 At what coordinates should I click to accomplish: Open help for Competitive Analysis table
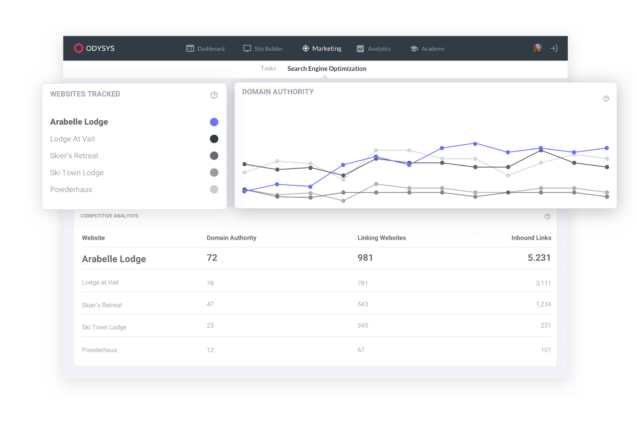[x=547, y=216]
